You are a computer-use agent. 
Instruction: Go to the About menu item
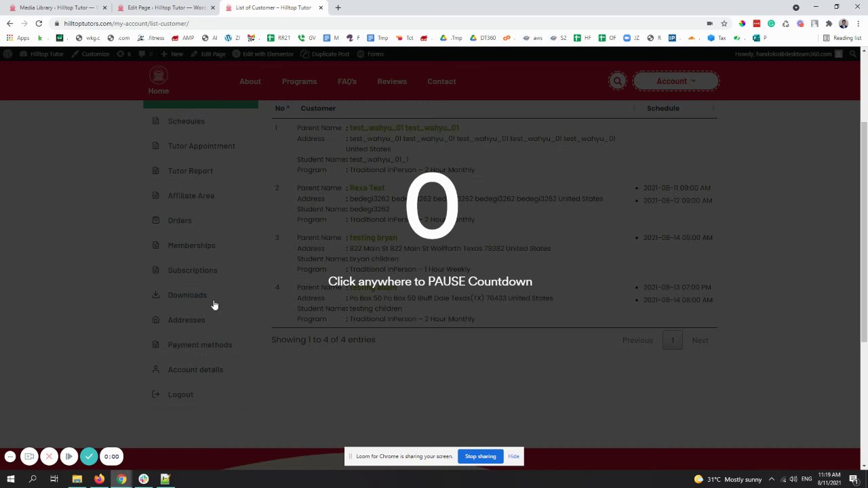[250, 81]
